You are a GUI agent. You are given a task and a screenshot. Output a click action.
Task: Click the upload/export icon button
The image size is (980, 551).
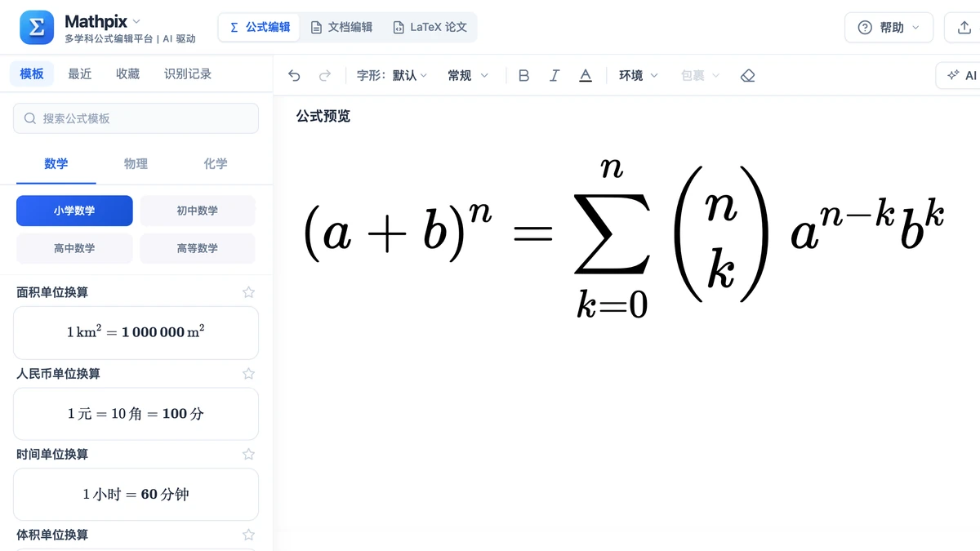pyautogui.click(x=962, y=28)
